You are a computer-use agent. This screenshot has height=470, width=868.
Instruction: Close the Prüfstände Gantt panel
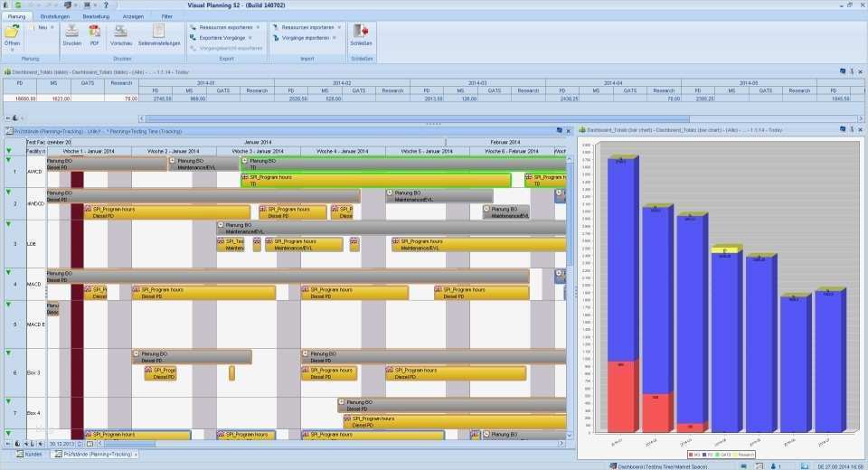tap(568, 131)
